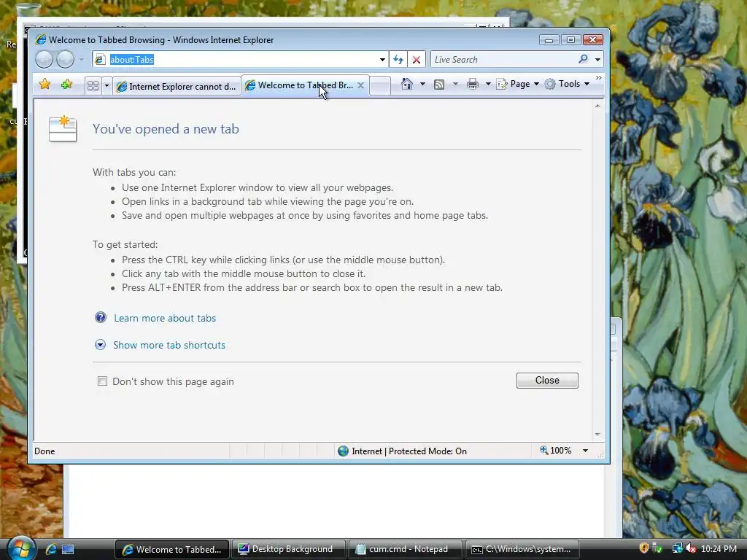747x560 pixels.
Task: Click the 100% zoom level button
Action: [555, 451]
